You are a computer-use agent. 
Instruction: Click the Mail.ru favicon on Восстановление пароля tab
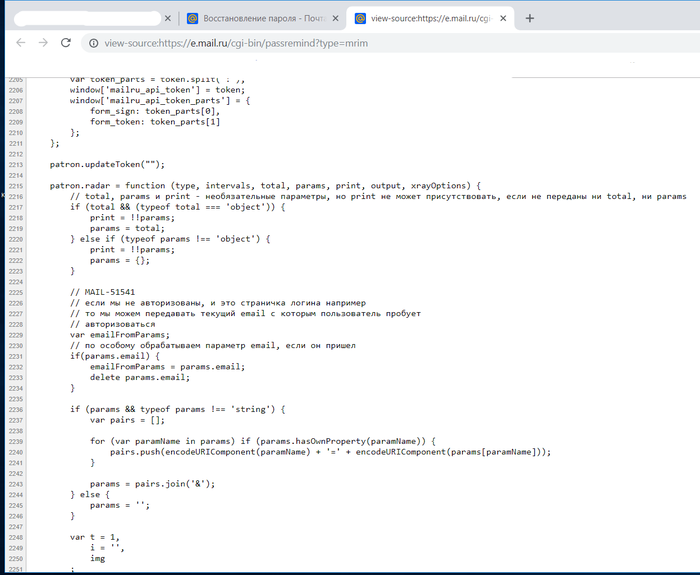click(192, 18)
